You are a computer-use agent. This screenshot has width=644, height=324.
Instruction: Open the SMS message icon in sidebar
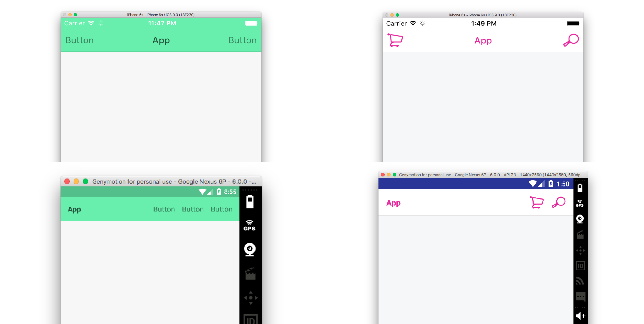click(x=580, y=297)
